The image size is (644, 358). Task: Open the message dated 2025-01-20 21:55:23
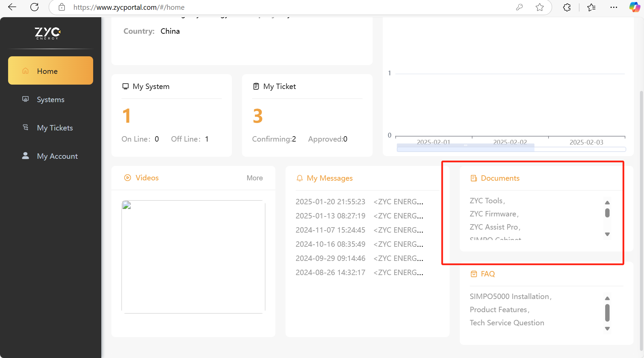coord(359,202)
